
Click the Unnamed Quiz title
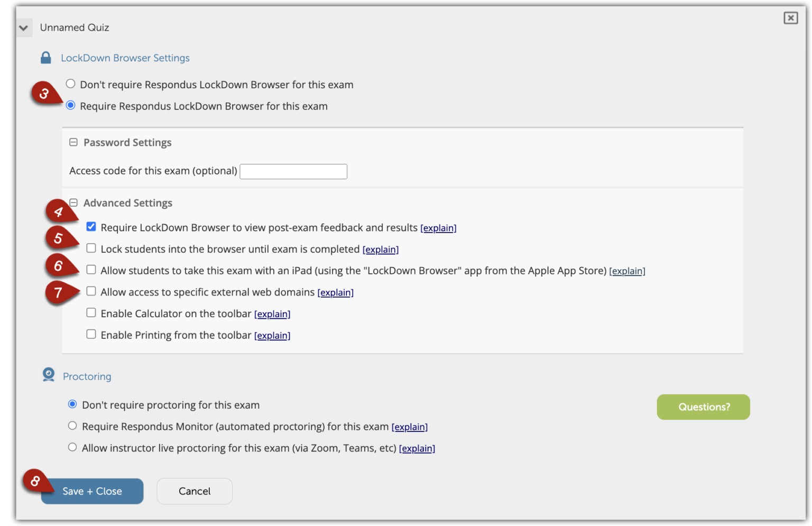[75, 27]
